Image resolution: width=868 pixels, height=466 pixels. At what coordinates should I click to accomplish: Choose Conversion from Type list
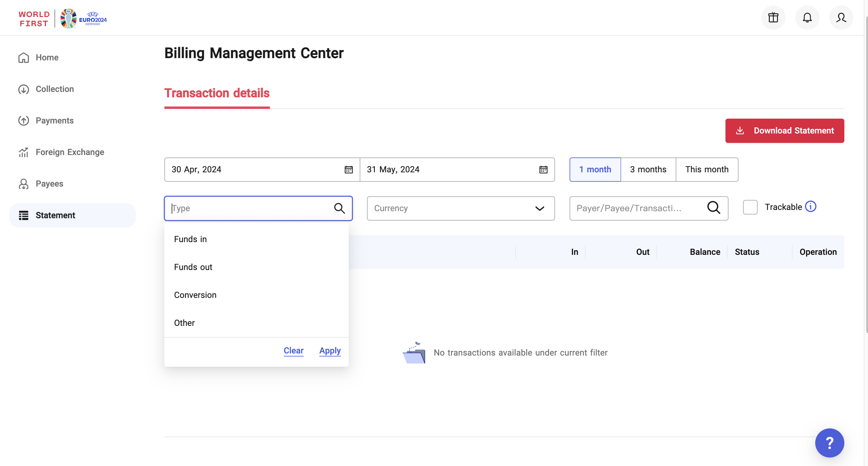pos(195,295)
